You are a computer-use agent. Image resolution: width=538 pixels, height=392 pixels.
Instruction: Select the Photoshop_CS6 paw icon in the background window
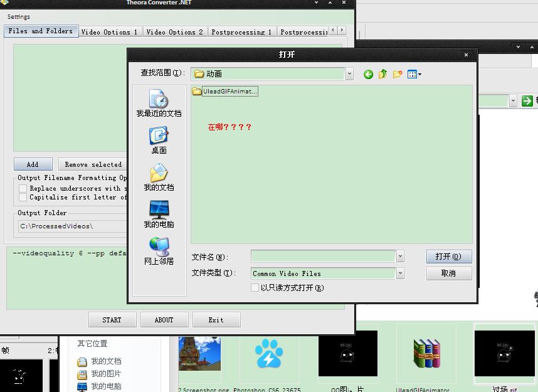pyautogui.click(x=268, y=354)
